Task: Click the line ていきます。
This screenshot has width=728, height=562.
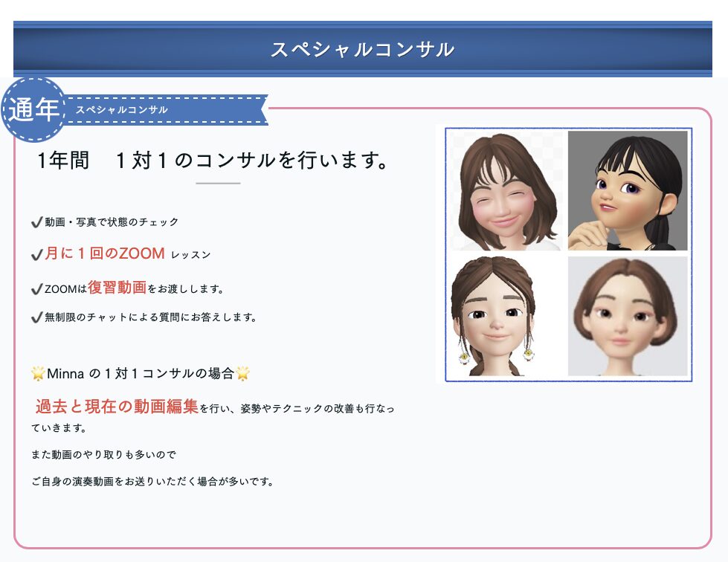Action: 59,428
